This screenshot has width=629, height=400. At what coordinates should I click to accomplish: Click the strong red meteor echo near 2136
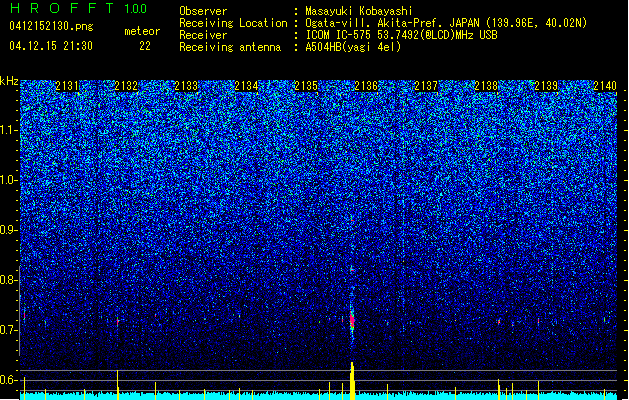[x=352, y=321]
